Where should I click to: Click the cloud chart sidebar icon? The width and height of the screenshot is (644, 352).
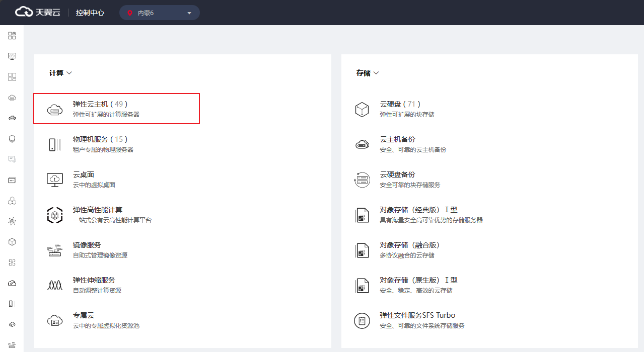tap(12, 283)
